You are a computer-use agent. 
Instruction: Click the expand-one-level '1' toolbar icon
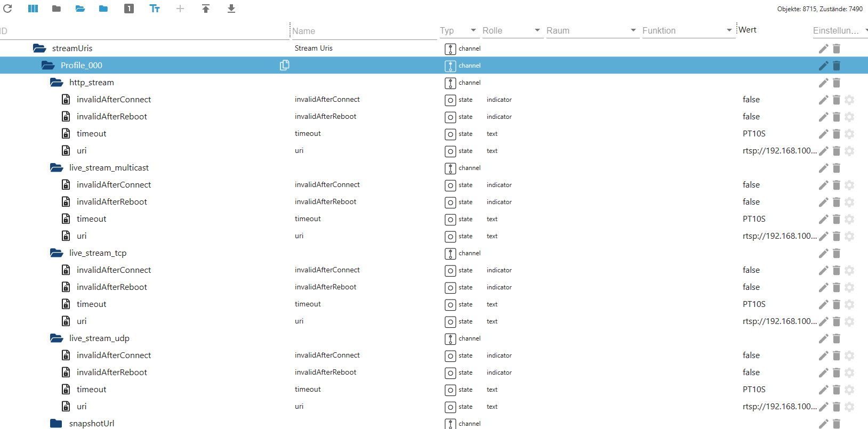coord(129,9)
